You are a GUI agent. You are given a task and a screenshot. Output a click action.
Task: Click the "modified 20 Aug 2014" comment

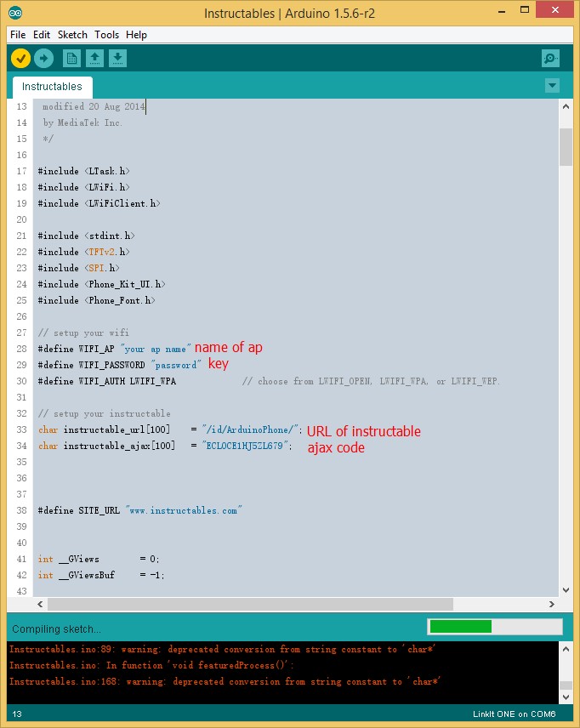94,106
